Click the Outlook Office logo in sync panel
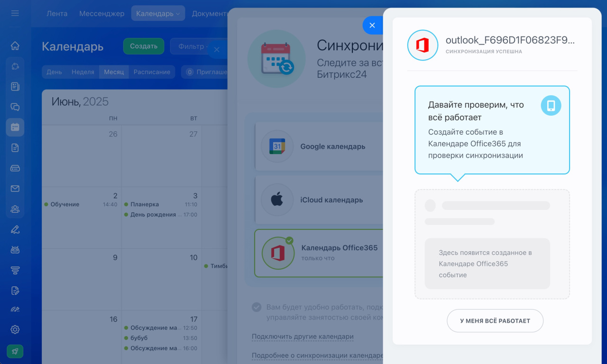 (423, 45)
